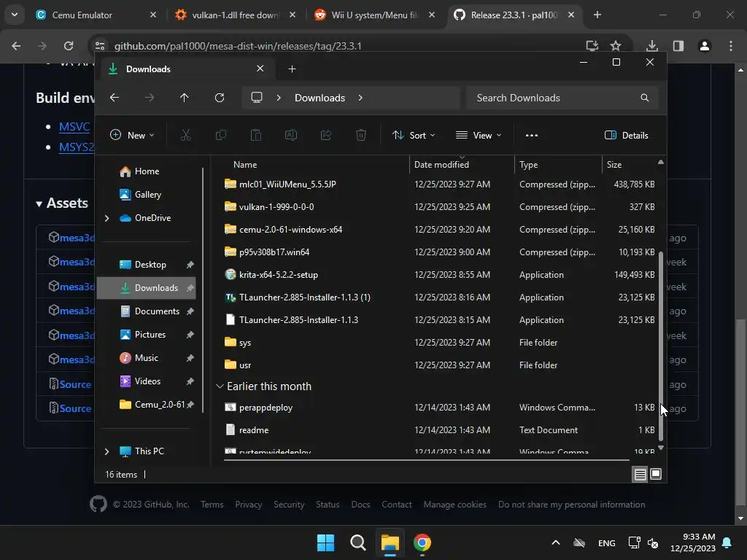This screenshot has height=560, width=747.
Task: Show hidden system tray icons
Action: tap(555, 542)
